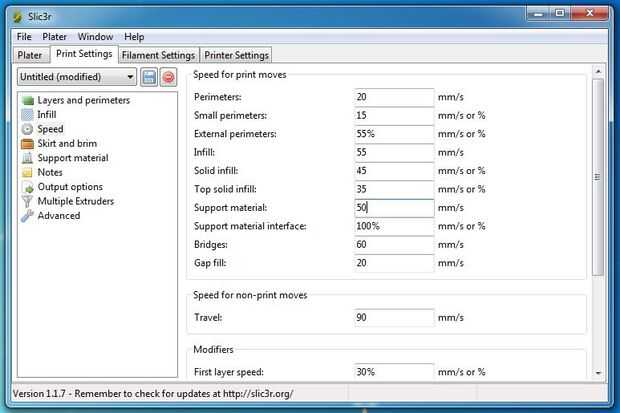Click the Perimeters speed field
The width and height of the screenshot is (620, 413).
coord(394,97)
